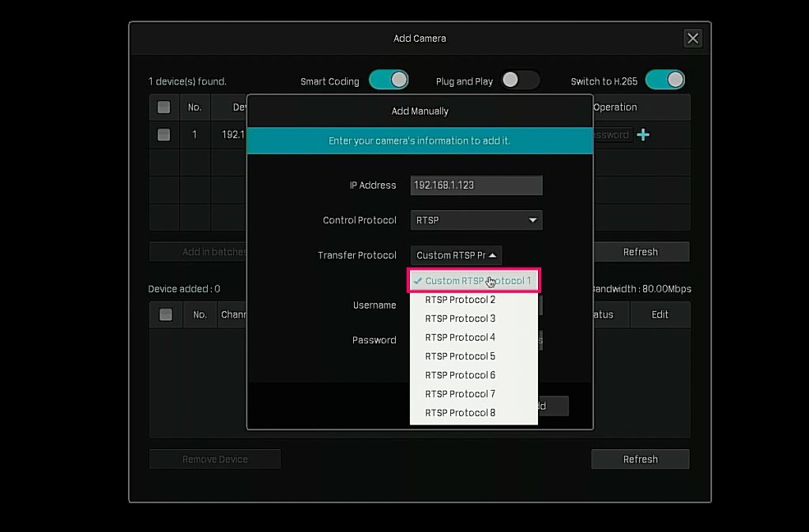Toggle the Smart Coding switch
The width and height of the screenshot is (809, 532).
[x=389, y=81]
